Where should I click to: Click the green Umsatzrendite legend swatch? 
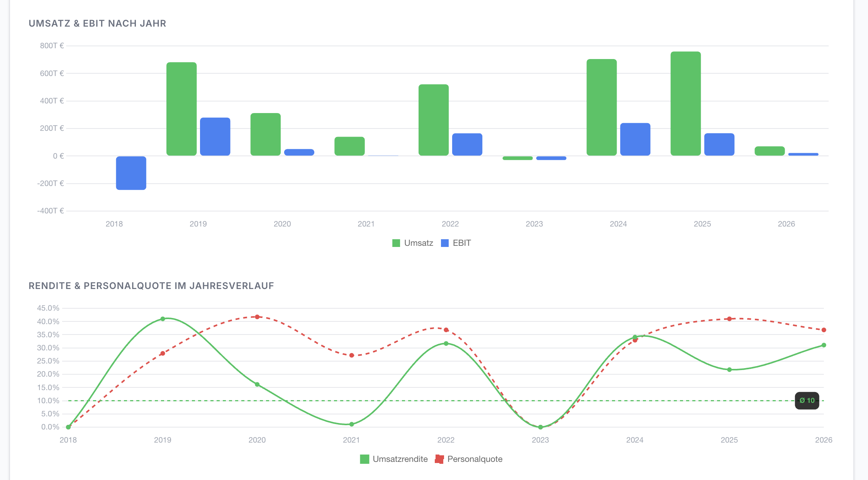click(364, 459)
